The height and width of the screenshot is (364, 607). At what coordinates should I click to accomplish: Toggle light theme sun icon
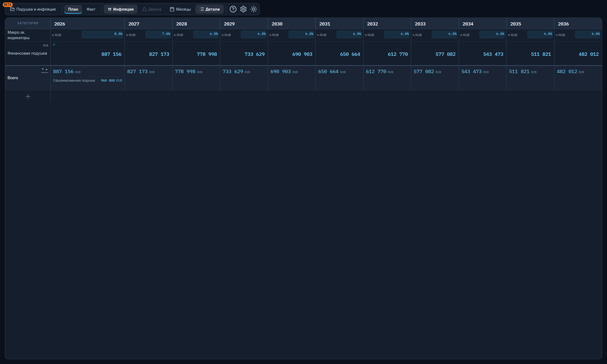[253, 9]
